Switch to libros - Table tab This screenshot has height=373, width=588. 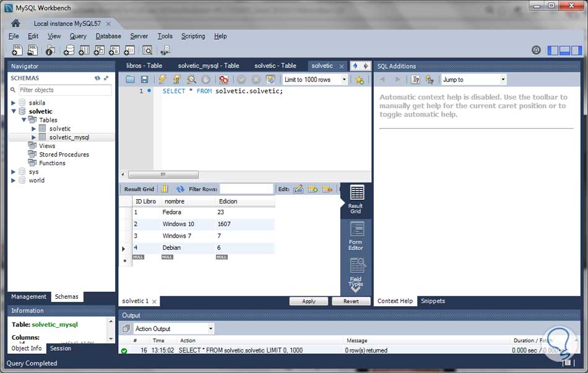(144, 66)
